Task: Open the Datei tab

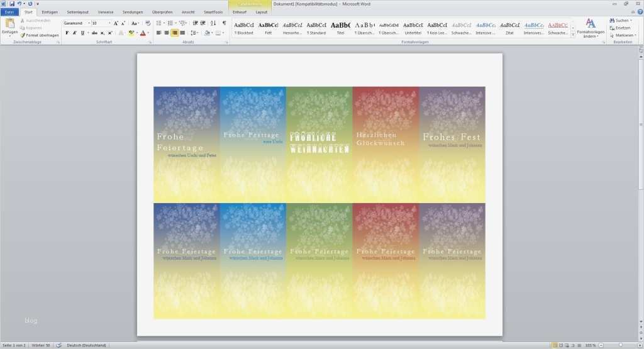Action: coord(9,13)
